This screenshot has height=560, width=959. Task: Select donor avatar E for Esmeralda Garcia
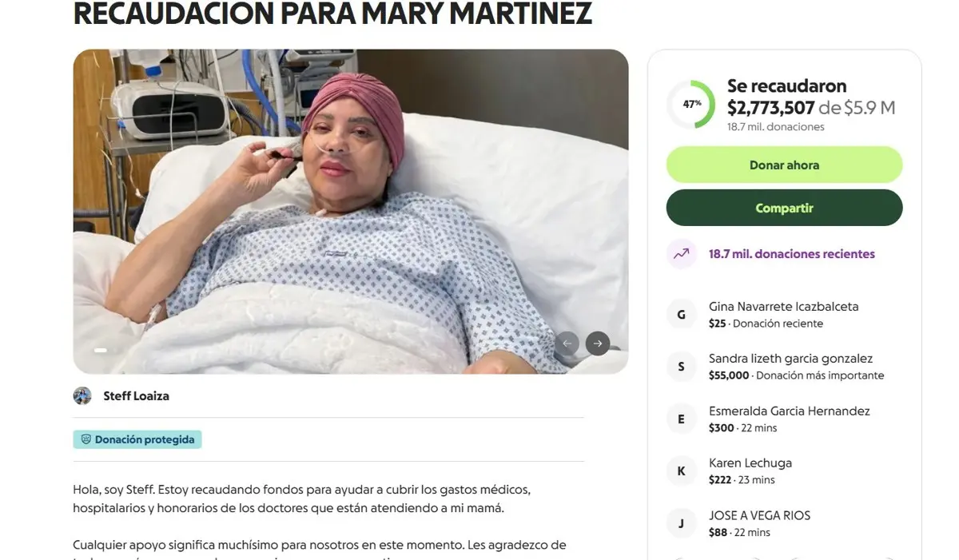tap(681, 419)
